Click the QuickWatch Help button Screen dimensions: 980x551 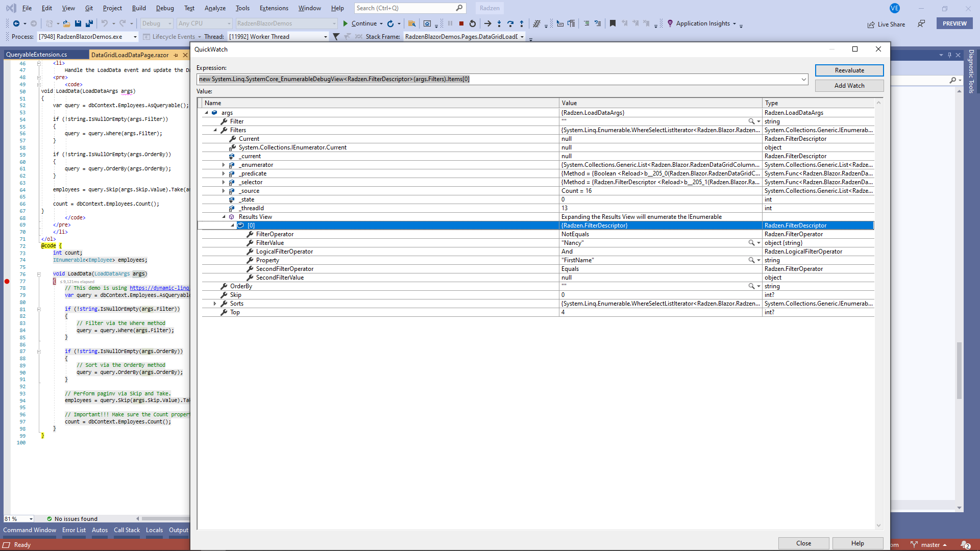point(857,543)
